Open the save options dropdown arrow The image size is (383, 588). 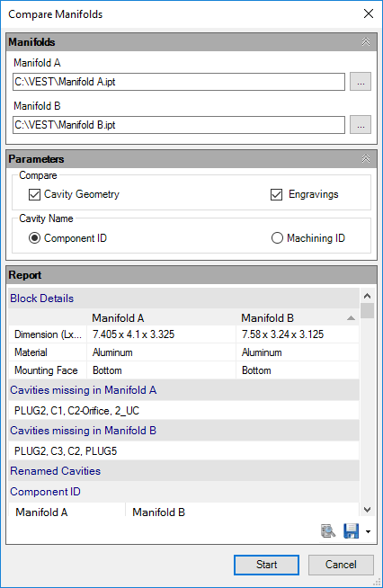368,531
